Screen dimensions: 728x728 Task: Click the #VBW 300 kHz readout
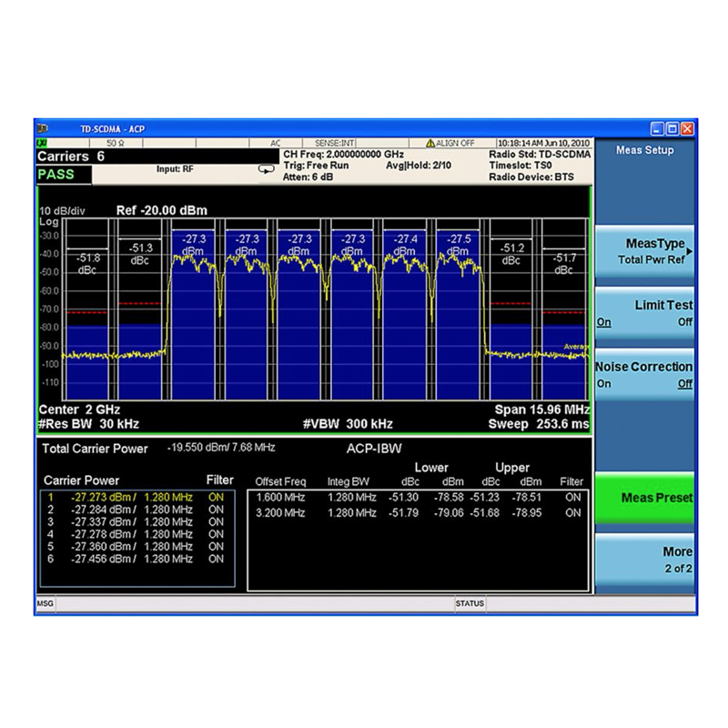pos(348,424)
